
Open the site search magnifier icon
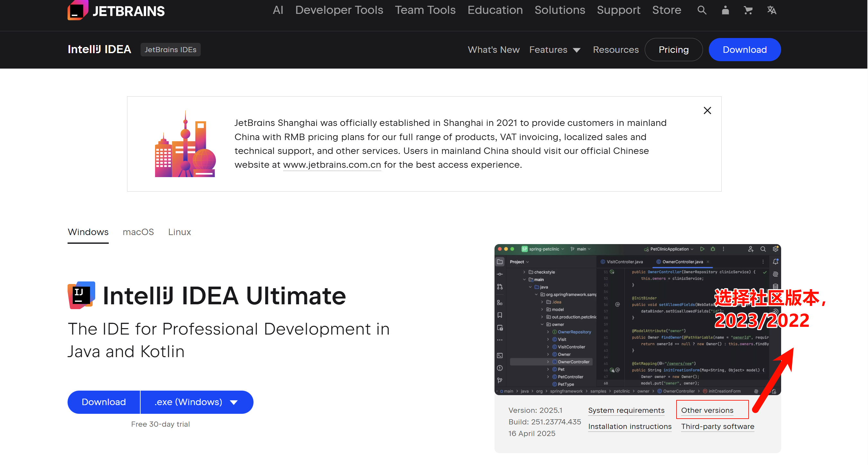(x=702, y=10)
